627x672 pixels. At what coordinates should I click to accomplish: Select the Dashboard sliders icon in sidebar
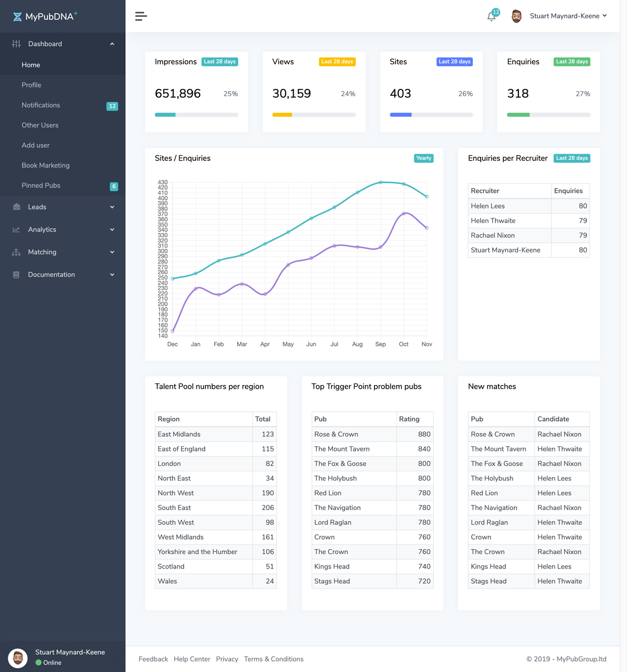point(16,43)
